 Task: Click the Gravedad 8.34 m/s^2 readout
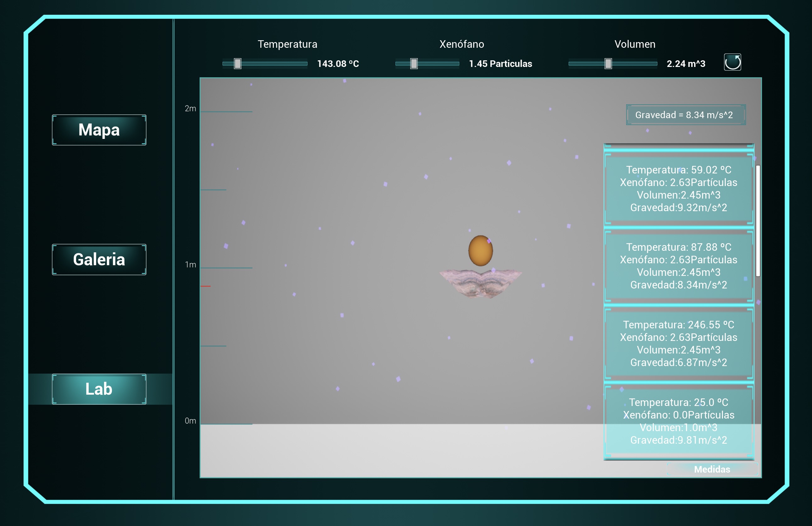(685, 115)
